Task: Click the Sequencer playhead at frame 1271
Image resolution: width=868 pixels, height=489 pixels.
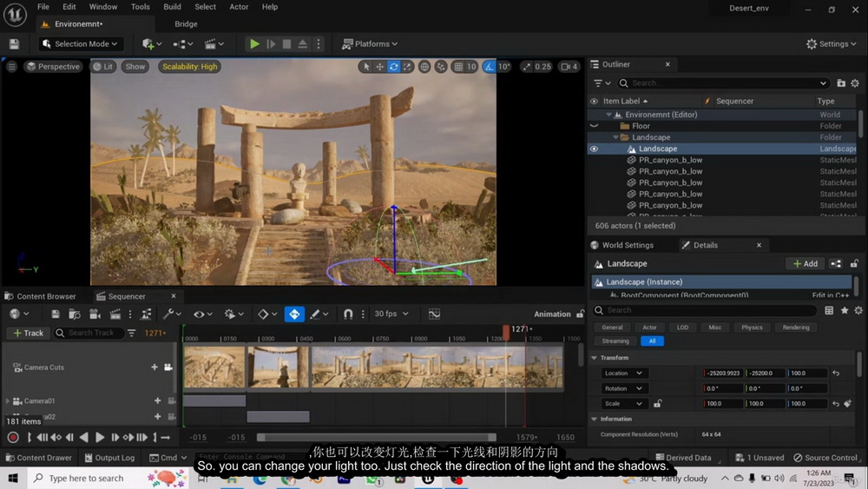Action: point(506,331)
